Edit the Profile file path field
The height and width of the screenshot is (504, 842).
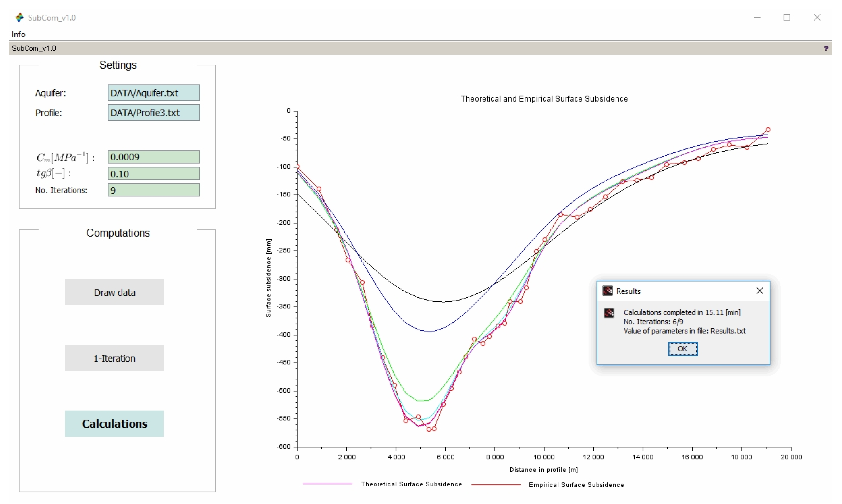click(154, 112)
